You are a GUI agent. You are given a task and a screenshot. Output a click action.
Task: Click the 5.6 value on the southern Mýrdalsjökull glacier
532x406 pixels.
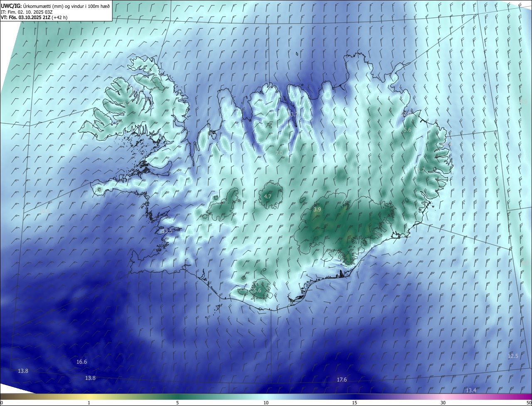257,291
